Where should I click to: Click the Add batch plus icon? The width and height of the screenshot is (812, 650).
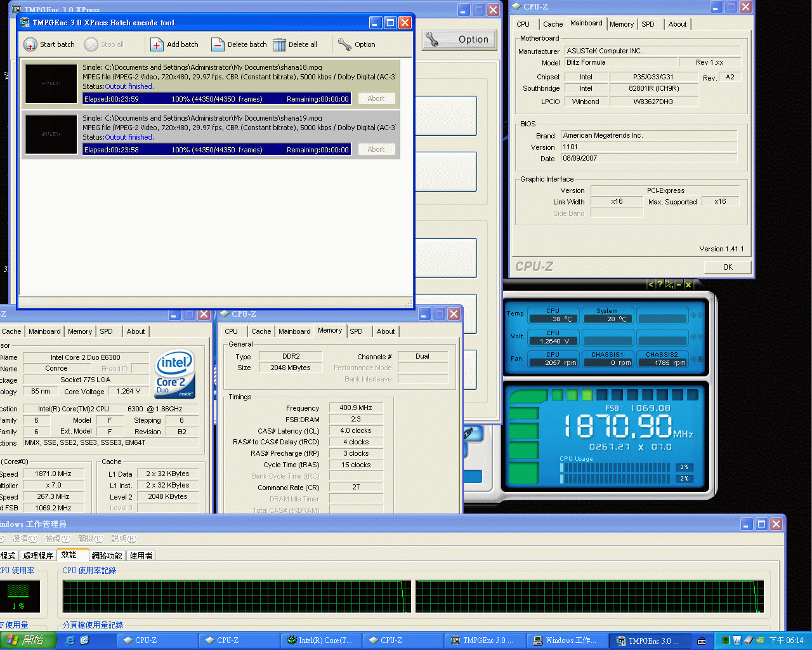click(157, 44)
